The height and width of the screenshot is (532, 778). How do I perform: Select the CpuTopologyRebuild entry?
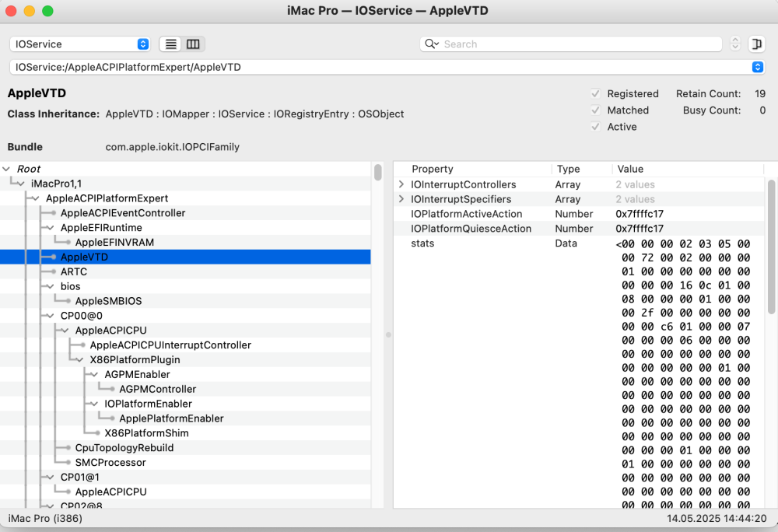pos(124,448)
